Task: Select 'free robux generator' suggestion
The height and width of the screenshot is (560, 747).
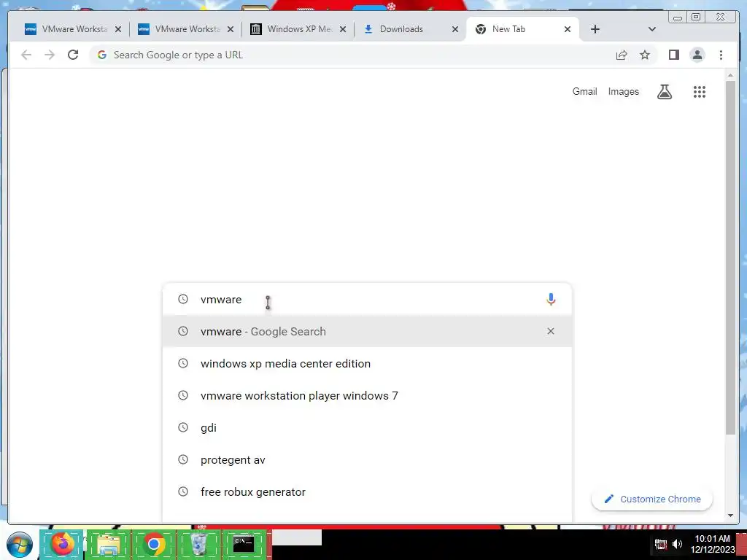Action: click(x=367, y=492)
